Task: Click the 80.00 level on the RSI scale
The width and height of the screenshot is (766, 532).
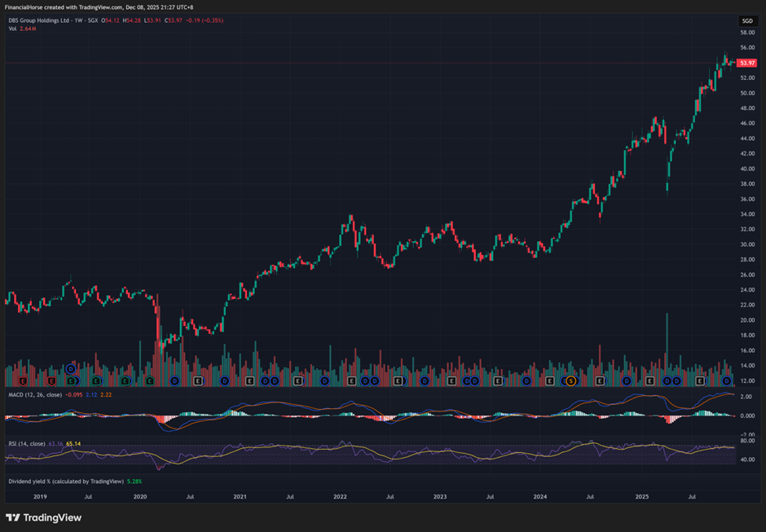Action: tap(746, 441)
